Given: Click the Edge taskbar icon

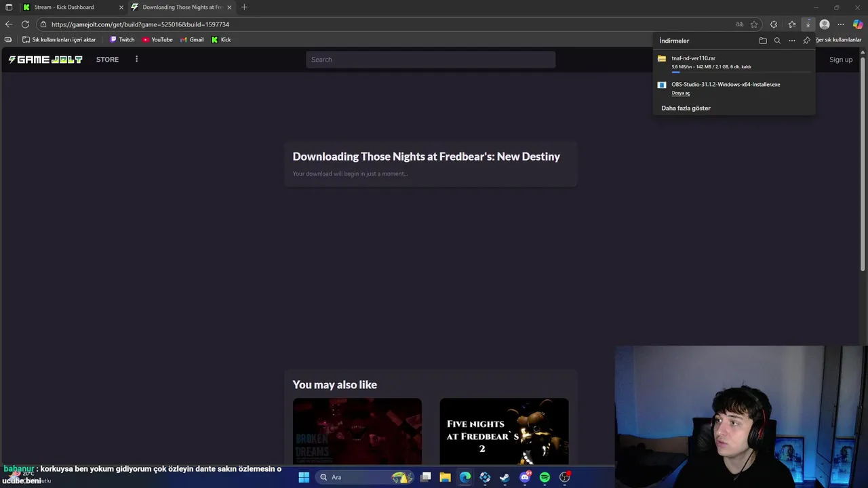Looking at the screenshot, I should (465, 477).
